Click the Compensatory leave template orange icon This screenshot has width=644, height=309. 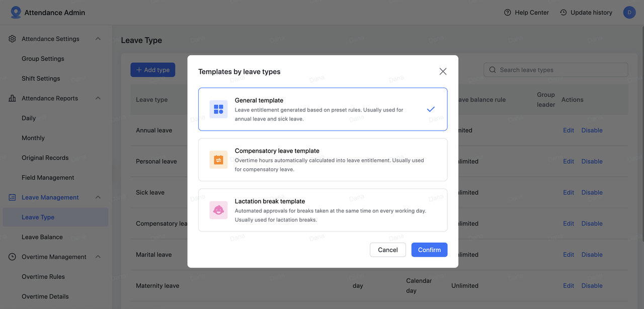tap(218, 160)
